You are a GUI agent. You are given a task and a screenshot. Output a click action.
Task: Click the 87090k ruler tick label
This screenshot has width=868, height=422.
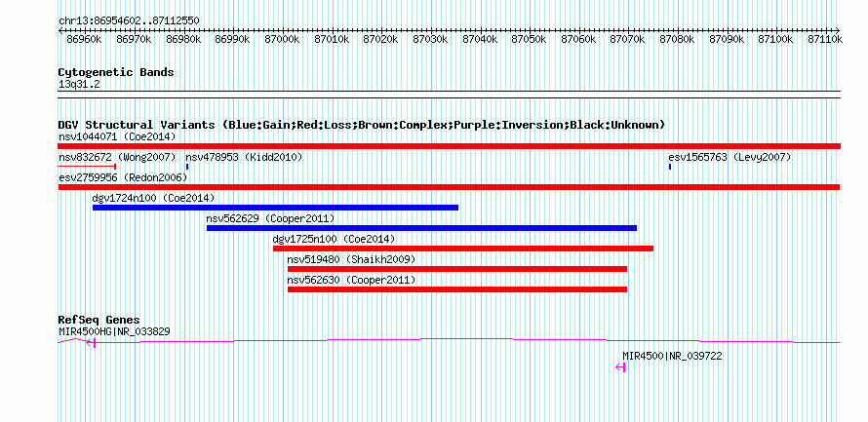coord(728,39)
